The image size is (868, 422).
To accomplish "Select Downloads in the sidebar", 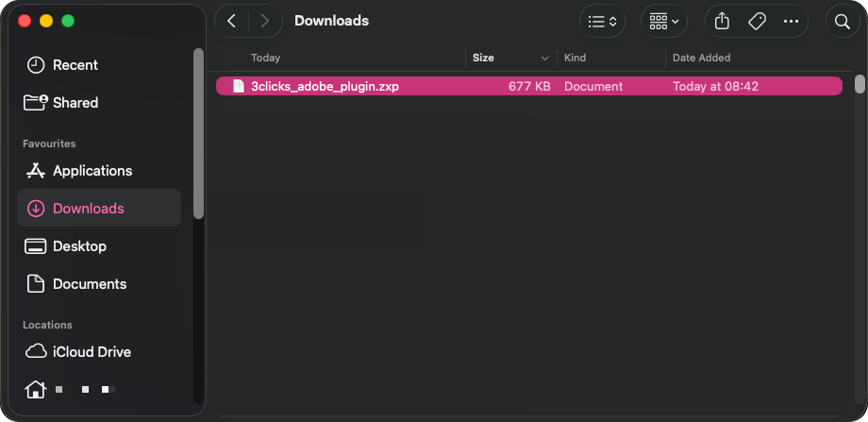I will point(100,209).
